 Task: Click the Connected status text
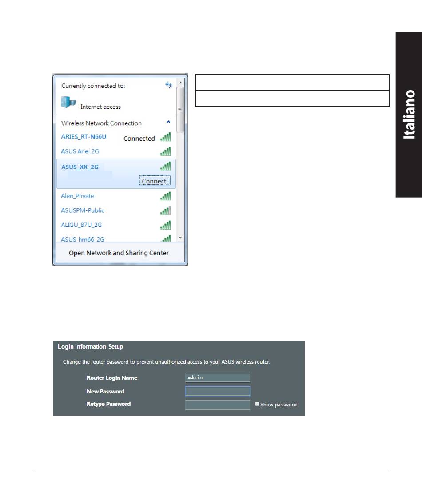(x=139, y=139)
